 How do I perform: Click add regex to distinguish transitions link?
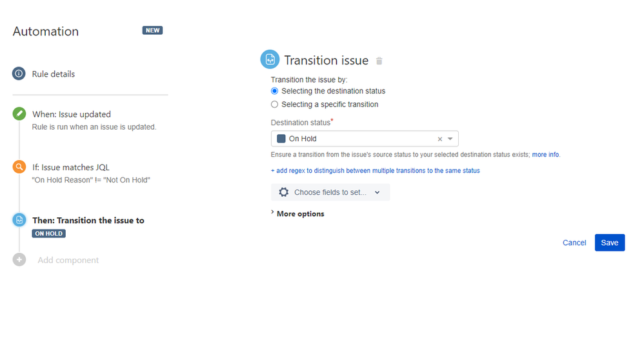pos(376,170)
